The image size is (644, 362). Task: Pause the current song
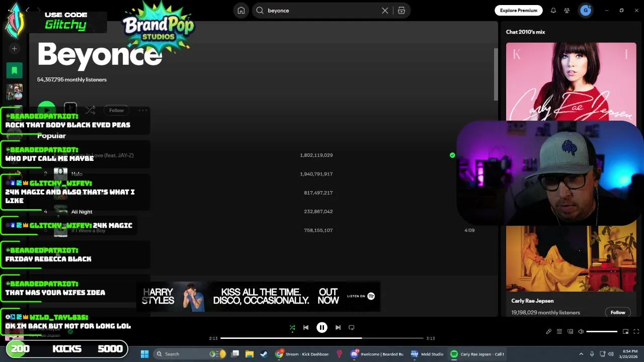(x=322, y=328)
